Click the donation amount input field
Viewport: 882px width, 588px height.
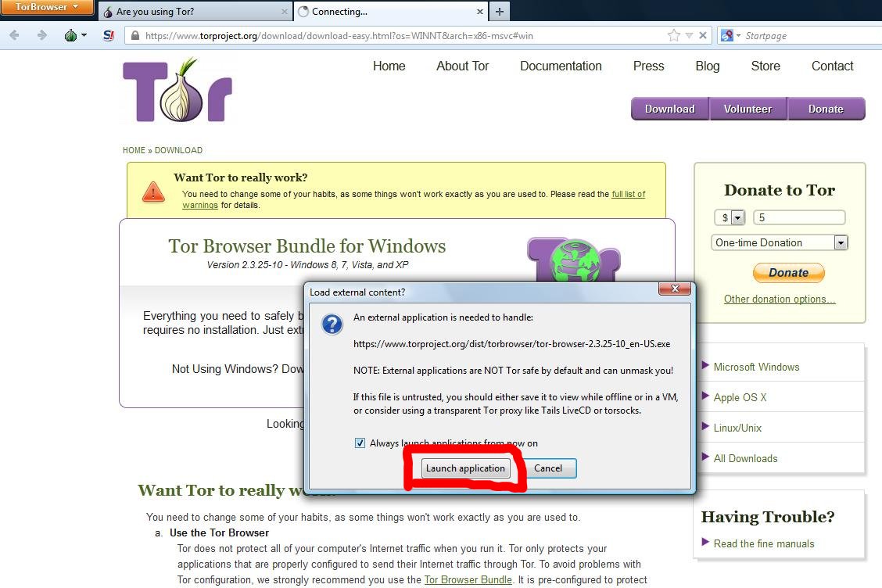(x=799, y=218)
